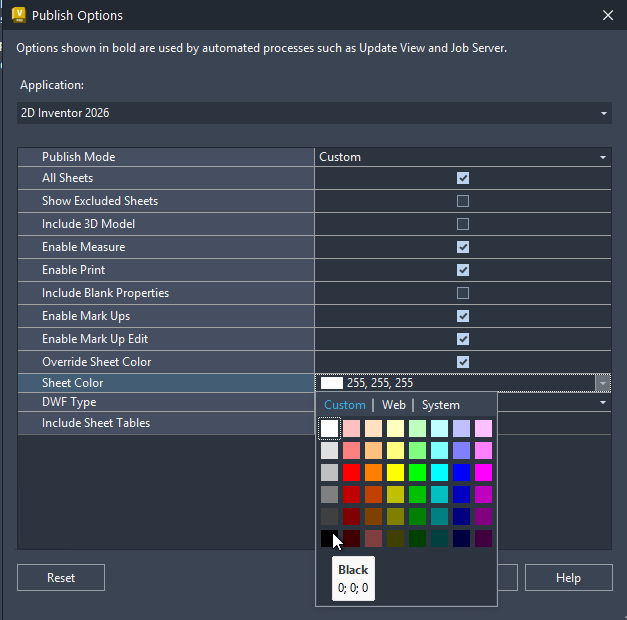Click the Reset button
This screenshot has height=620, width=627.
61,578
